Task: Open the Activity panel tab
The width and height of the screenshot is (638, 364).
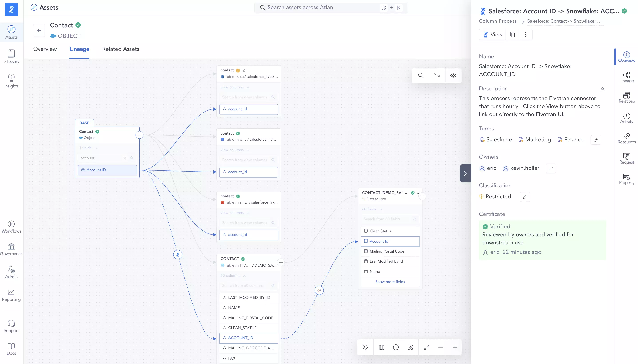Action: click(626, 118)
